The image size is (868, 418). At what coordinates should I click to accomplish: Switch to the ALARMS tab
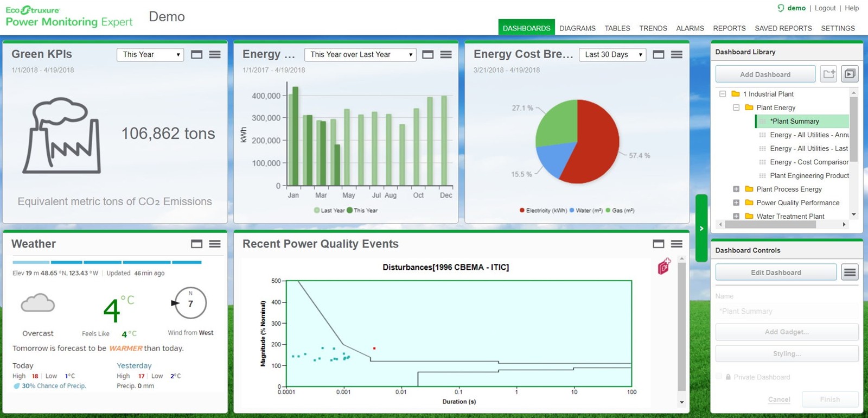(x=690, y=28)
